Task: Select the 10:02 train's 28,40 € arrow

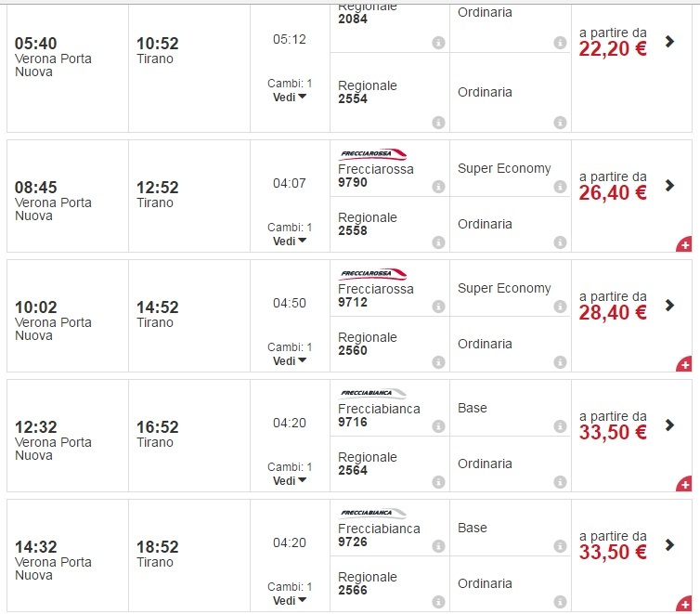Action: pyautogui.click(x=670, y=306)
